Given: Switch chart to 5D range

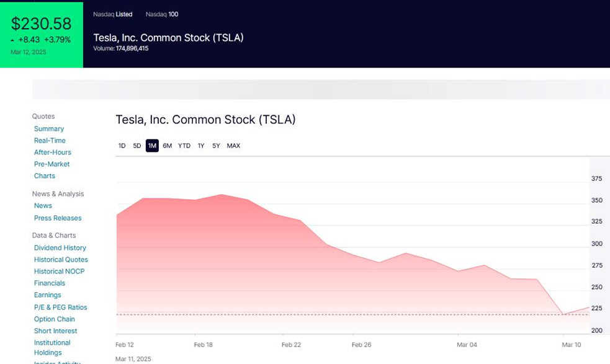Looking at the screenshot, I should pyautogui.click(x=137, y=146).
